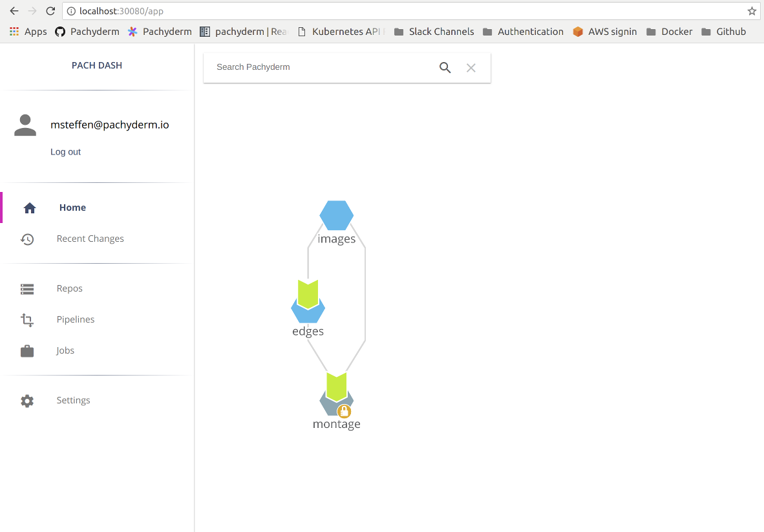Open the Authentication bookmark folder

[x=523, y=32]
